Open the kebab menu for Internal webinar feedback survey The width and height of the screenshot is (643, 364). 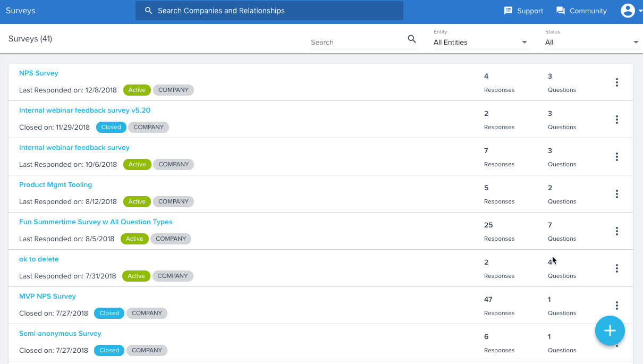point(617,157)
